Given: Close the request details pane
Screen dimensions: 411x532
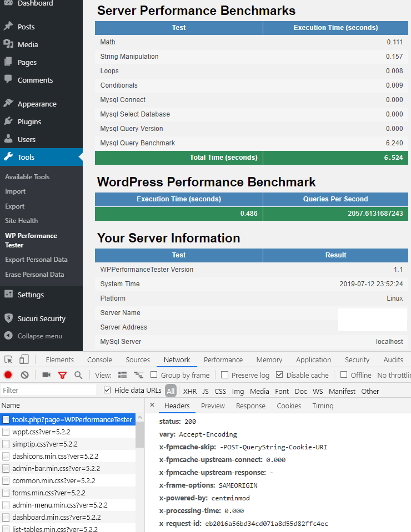Looking at the screenshot, I should [x=152, y=405].
